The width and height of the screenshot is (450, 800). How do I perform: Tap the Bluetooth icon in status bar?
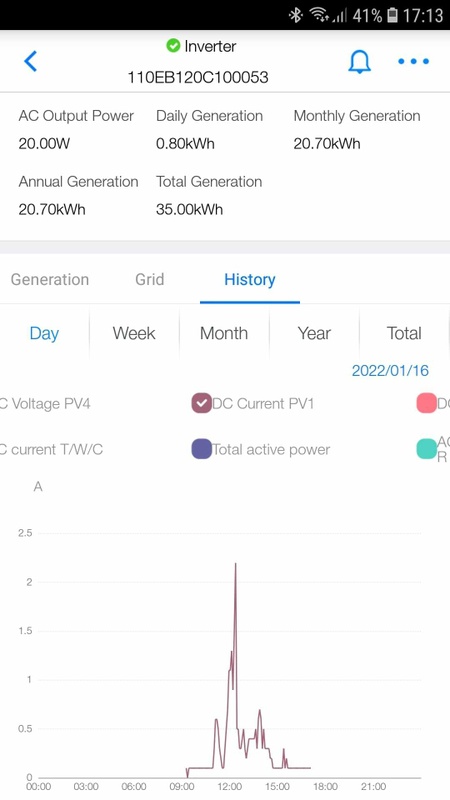pos(296,15)
